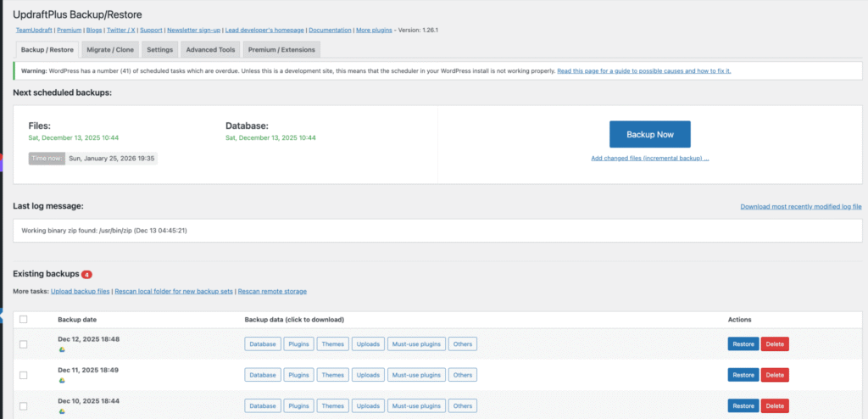Click Google Drive icon under Dec 10 backup
This screenshot has height=419, width=868.
point(63,411)
